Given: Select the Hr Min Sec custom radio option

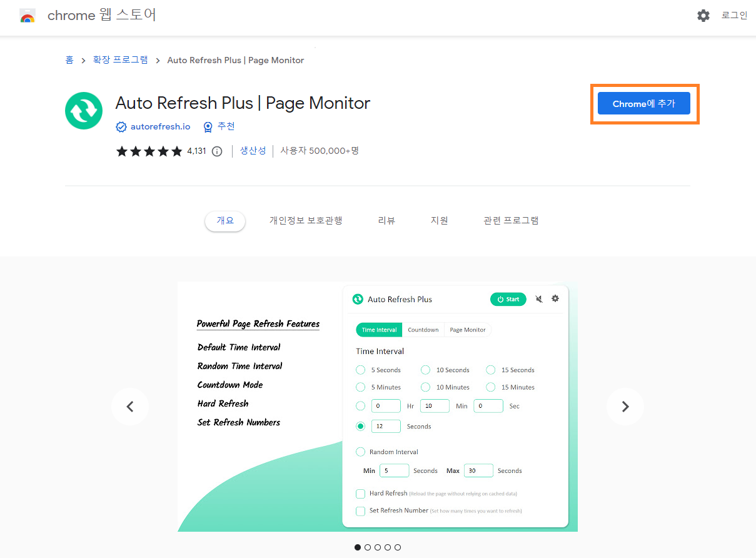Looking at the screenshot, I should point(360,406).
